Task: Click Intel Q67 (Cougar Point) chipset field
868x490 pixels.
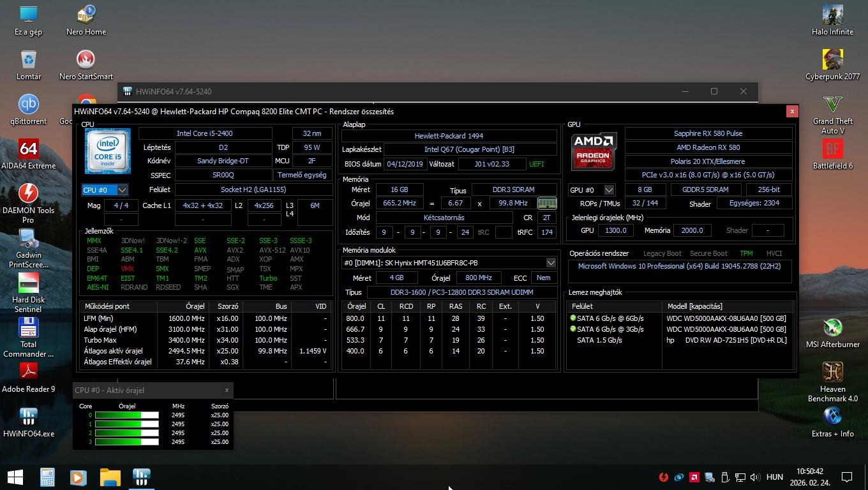Action: click(x=469, y=149)
